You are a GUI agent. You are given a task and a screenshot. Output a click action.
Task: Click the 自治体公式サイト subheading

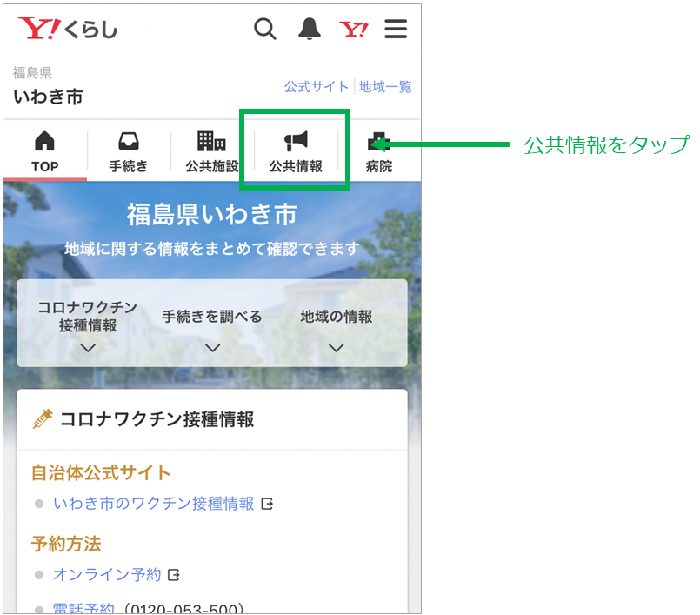click(x=101, y=472)
